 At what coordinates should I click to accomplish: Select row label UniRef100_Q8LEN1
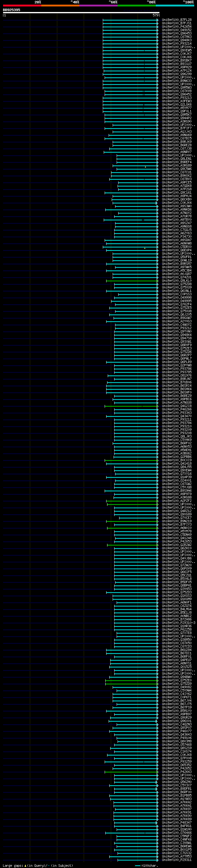click(176, 159)
